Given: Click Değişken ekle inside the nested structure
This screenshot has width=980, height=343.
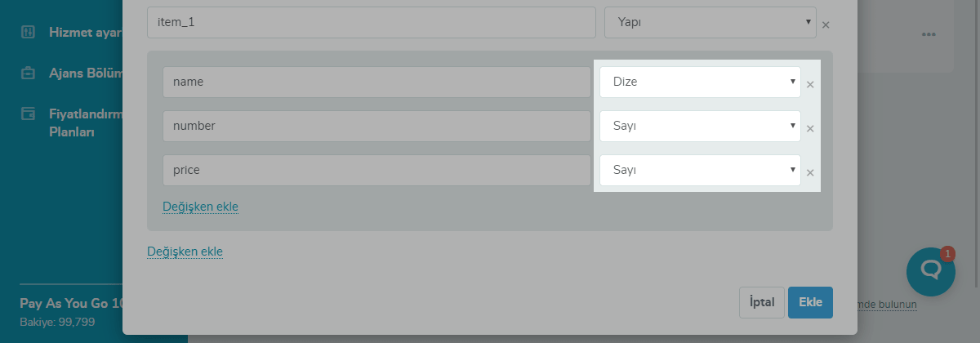Looking at the screenshot, I should pyautogui.click(x=200, y=207).
